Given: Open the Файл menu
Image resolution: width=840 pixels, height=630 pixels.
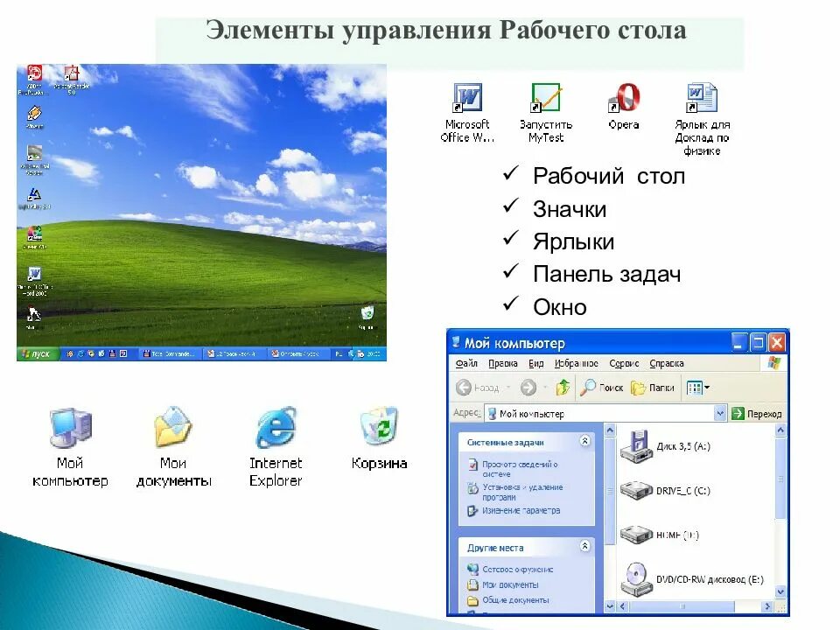Looking at the screenshot, I should [466, 363].
